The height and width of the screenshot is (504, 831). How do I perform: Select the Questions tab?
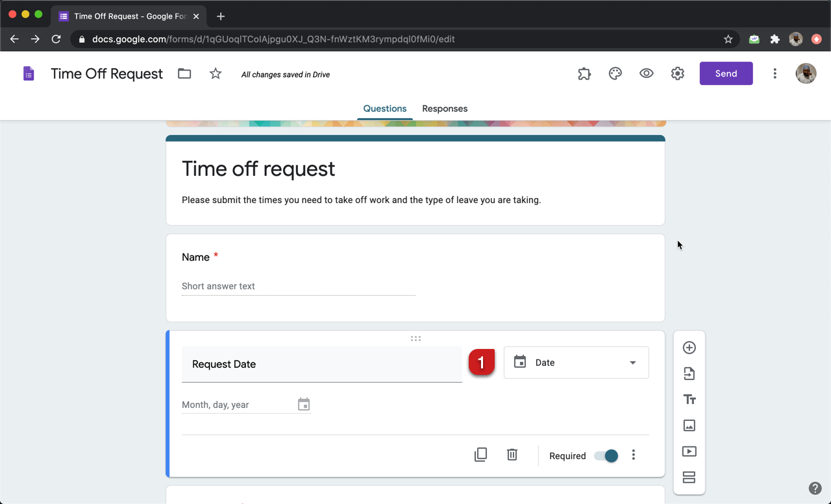[x=384, y=108]
